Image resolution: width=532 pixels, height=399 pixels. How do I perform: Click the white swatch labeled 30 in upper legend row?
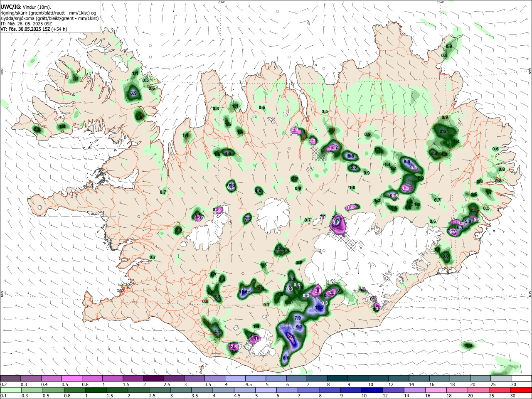tap(521, 378)
